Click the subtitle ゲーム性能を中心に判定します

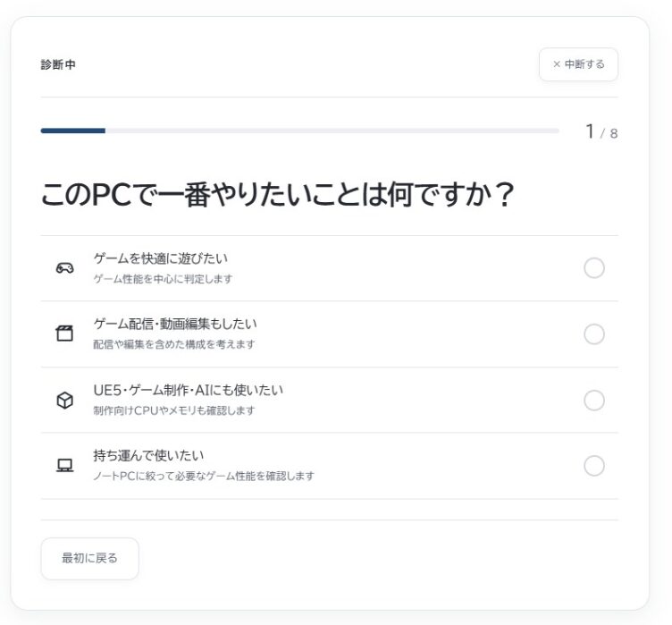pos(163,279)
